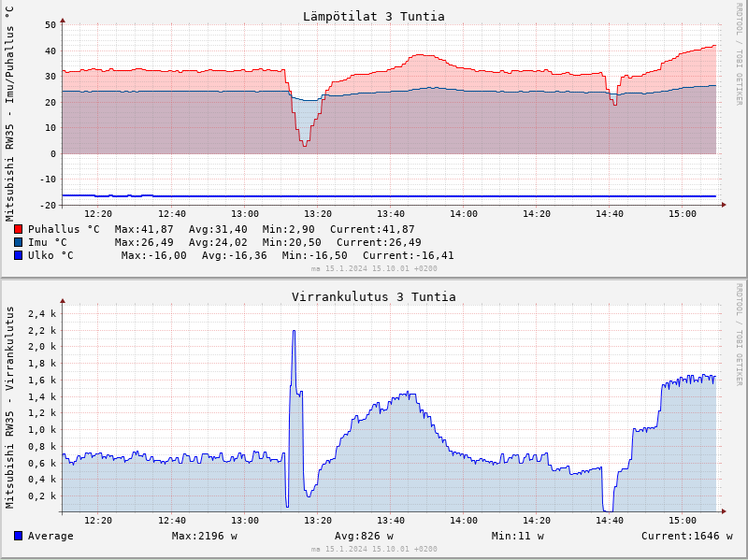Click the right-pointing x-axis arrow on power chart
748x560 pixels.
(x=723, y=511)
